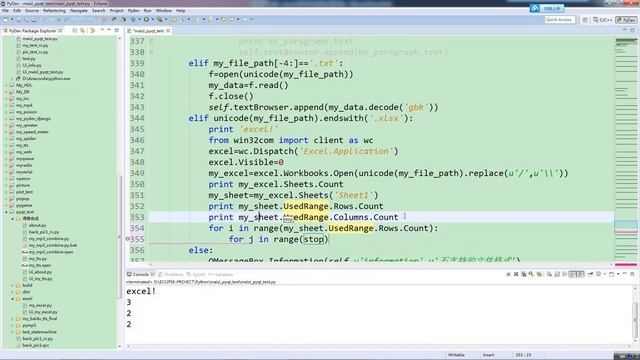Toggle Pin Console button
This screenshot has height=360, width=640.
coord(590,274)
